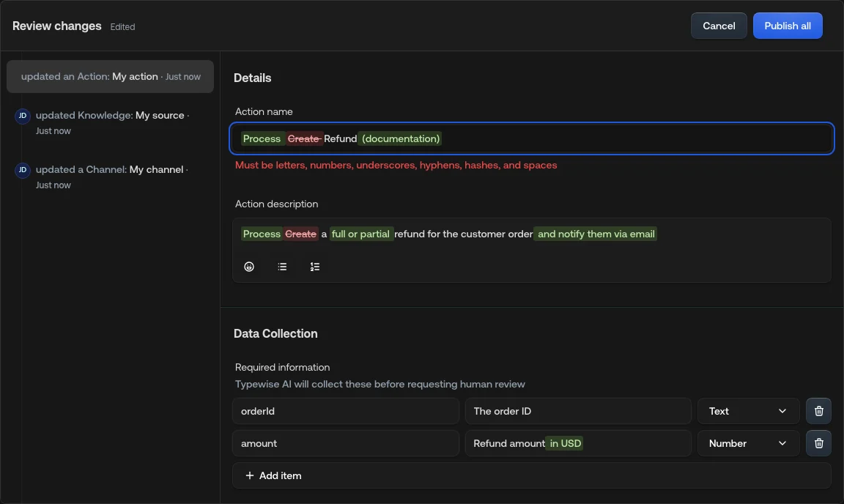Edit the orderId name field

346,411
